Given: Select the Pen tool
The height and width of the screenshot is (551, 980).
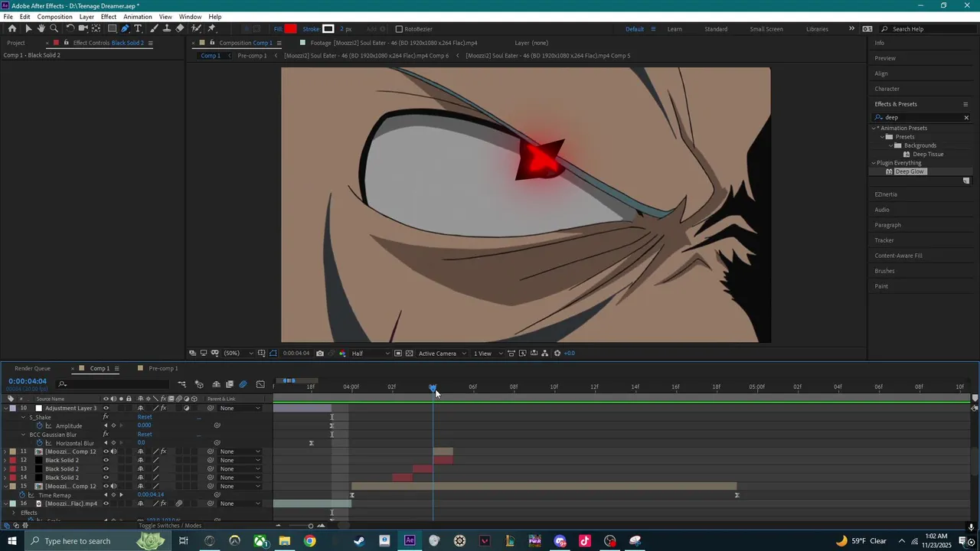Looking at the screenshot, I should coord(125,28).
